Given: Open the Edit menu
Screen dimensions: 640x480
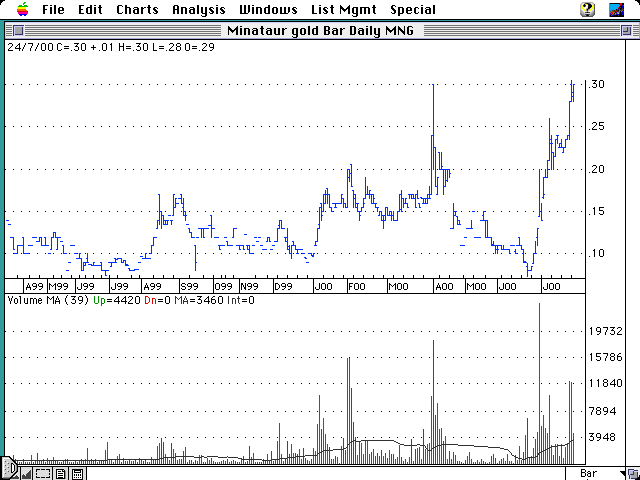Looking at the screenshot, I should click(x=90, y=9).
